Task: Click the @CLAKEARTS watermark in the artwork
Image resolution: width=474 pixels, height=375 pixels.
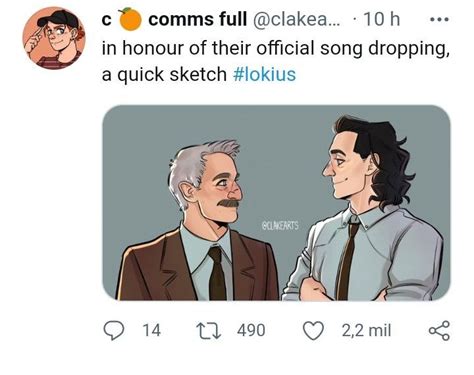Action: (x=280, y=226)
